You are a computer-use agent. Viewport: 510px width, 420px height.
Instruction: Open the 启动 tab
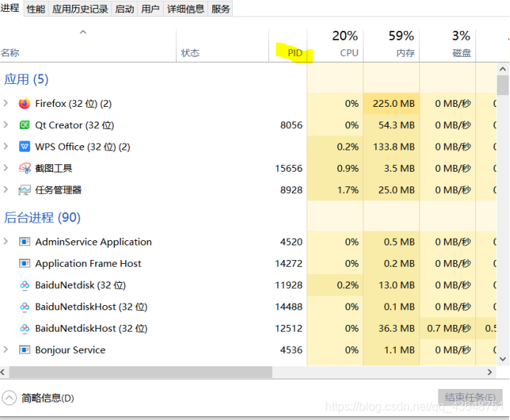click(125, 9)
